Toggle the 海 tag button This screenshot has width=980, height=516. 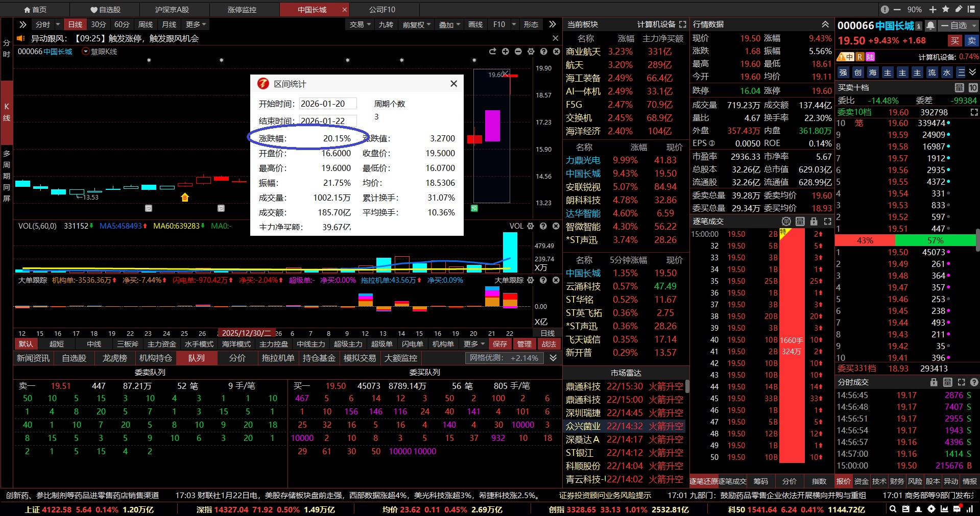[x=873, y=72]
